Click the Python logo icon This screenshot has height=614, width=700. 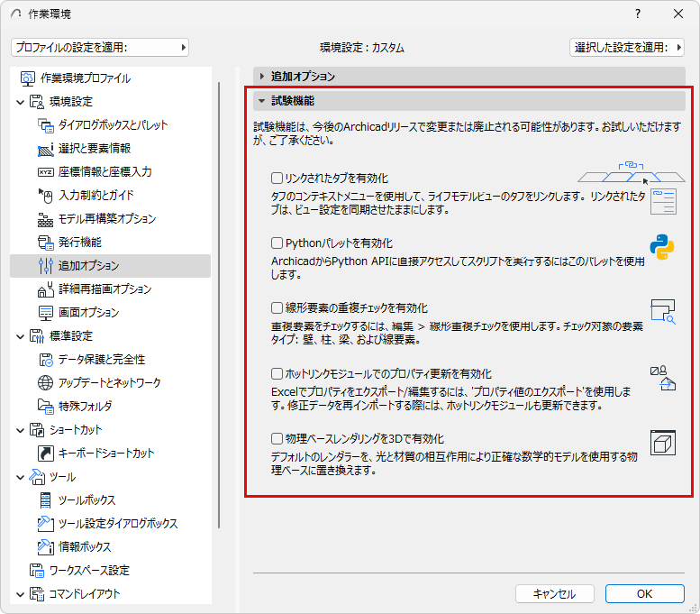tap(662, 247)
